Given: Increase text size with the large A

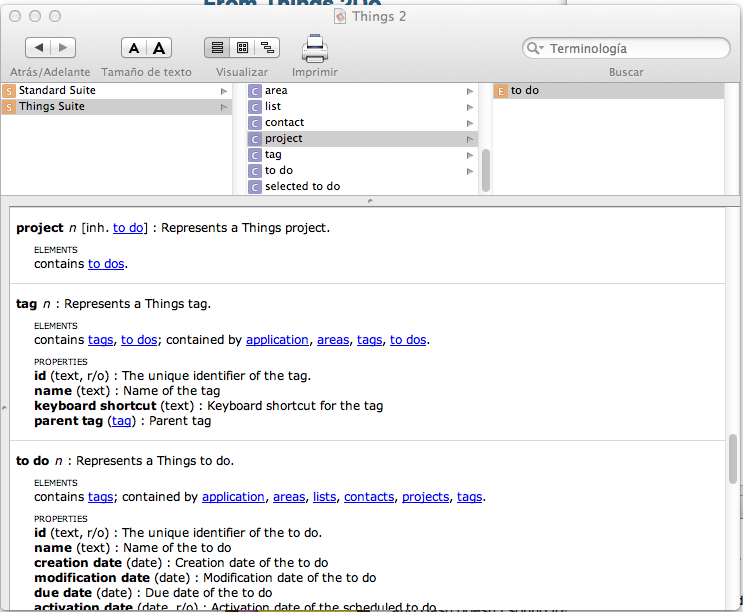Looking at the screenshot, I should (159, 48).
